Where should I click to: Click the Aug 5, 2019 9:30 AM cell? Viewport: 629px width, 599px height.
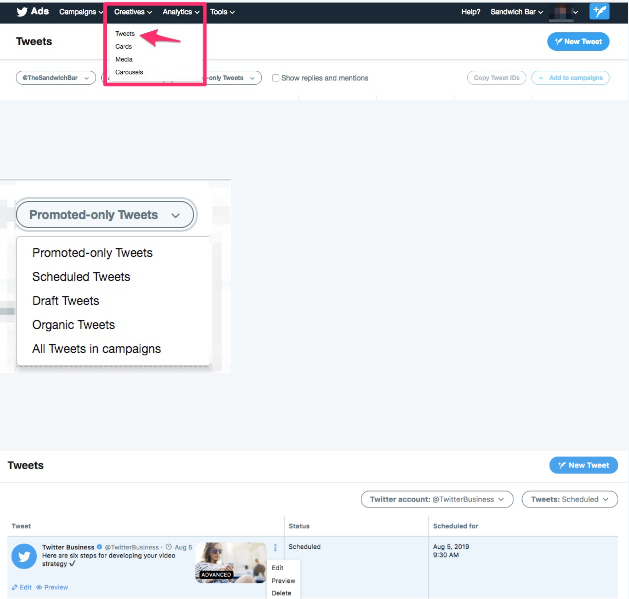click(451, 551)
